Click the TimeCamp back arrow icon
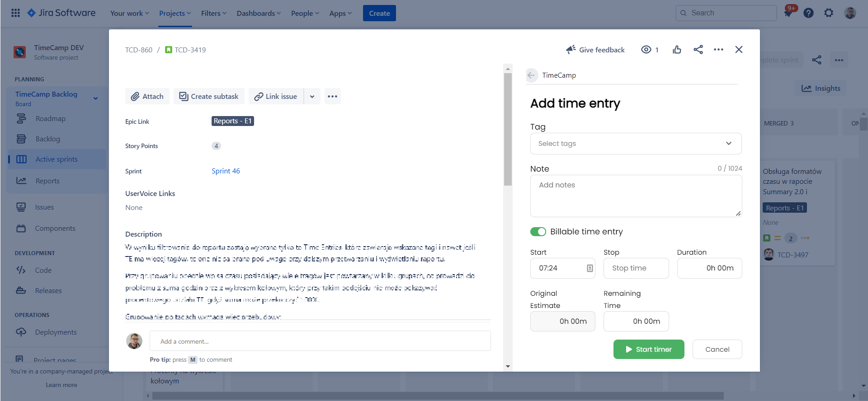 (532, 75)
